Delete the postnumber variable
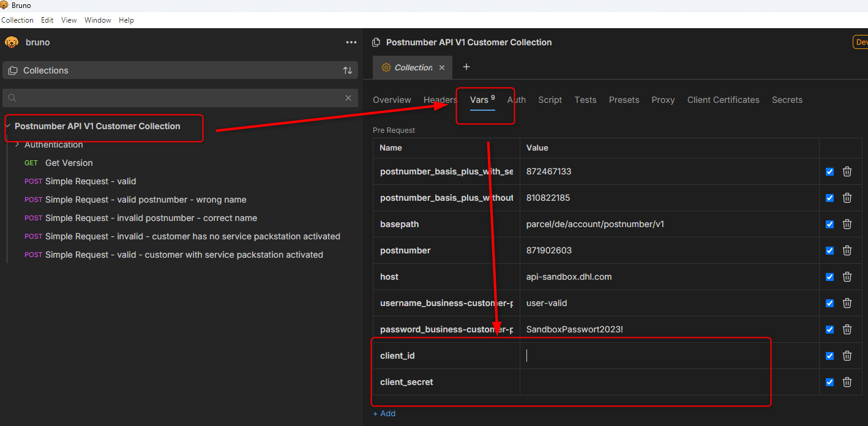 (847, 250)
